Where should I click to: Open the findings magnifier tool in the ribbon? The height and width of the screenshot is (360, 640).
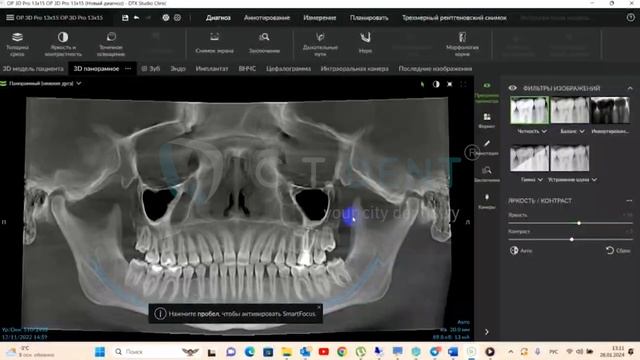(264, 44)
